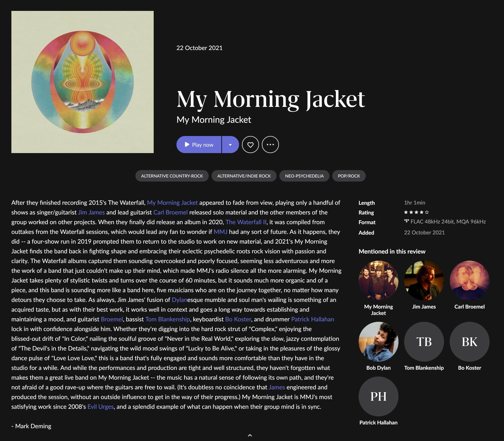
Task: Follow the Patrick Hallahan link in review
Action: (x=313, y=319)
